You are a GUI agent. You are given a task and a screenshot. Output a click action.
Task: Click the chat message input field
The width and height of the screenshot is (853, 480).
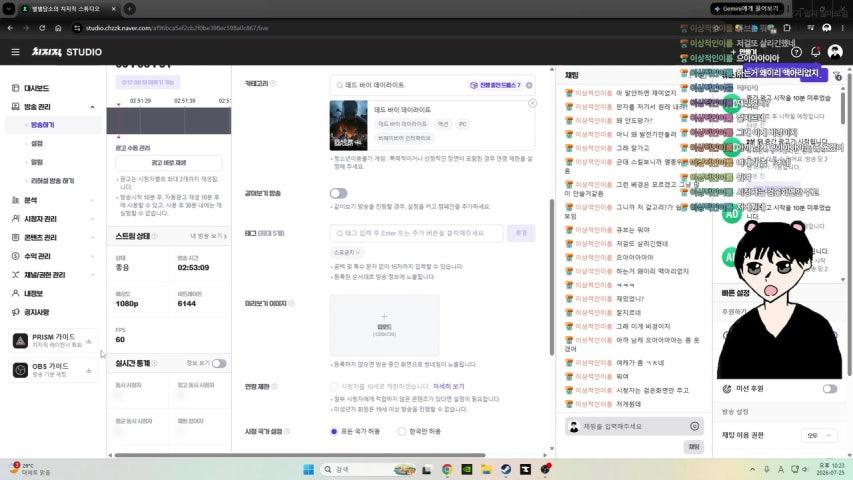point(634,426)
